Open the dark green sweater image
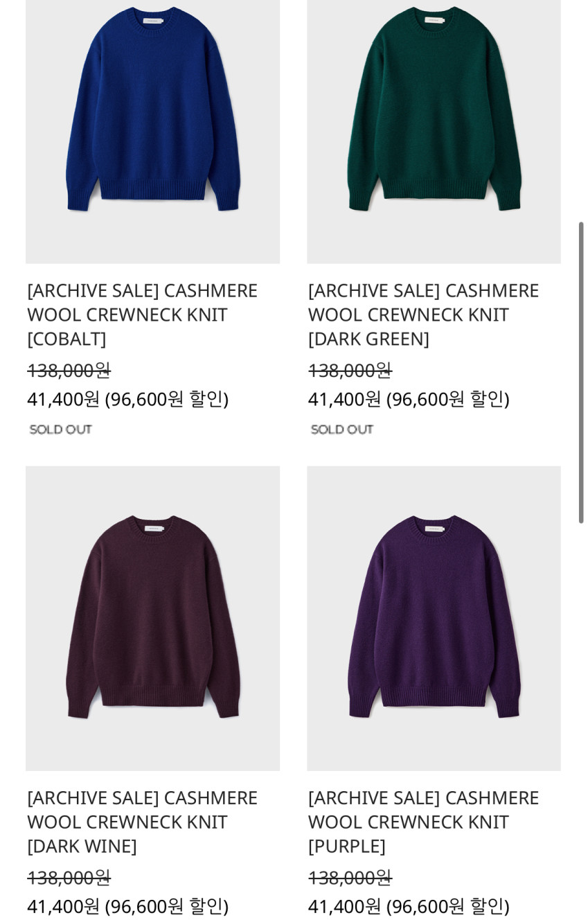Viewport: 588px width, 920px height. pos(434,132)
